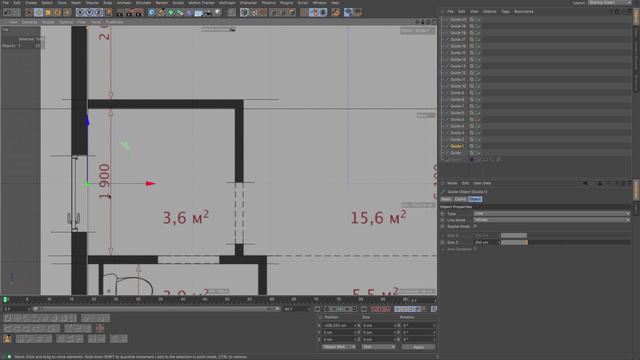Click layer dot icon for Guide.18

pyautogui.click(x=472, y=33)
